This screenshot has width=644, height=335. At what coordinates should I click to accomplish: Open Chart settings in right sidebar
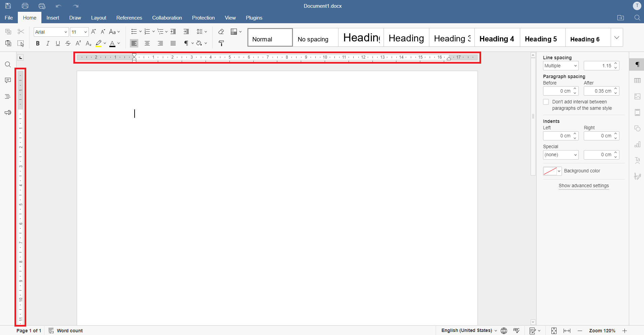coord(638,144)
